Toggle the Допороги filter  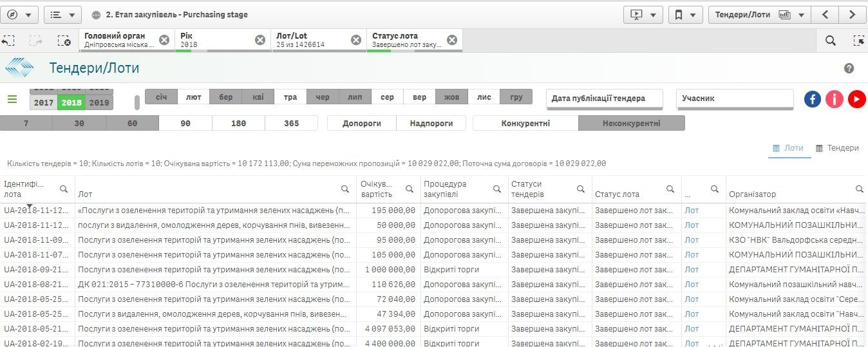[x=361, y=123]
